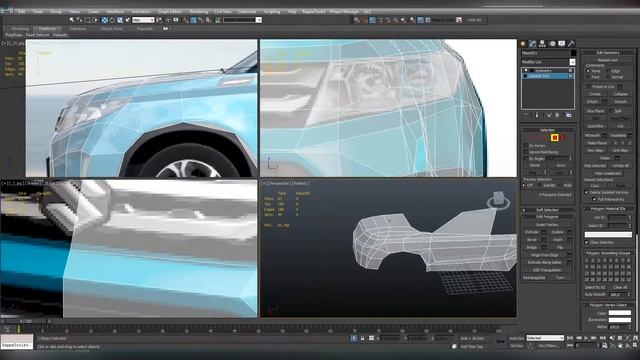This screenshot has height=360, width=640.
Task: Select the Polygon sub-object level icon
Action: point(555,138)
